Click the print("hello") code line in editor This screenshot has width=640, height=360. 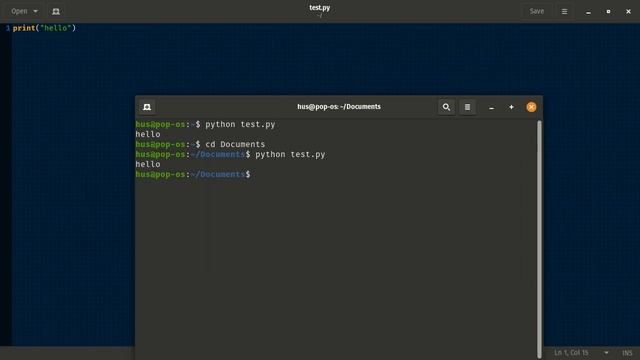coord(44,28)
